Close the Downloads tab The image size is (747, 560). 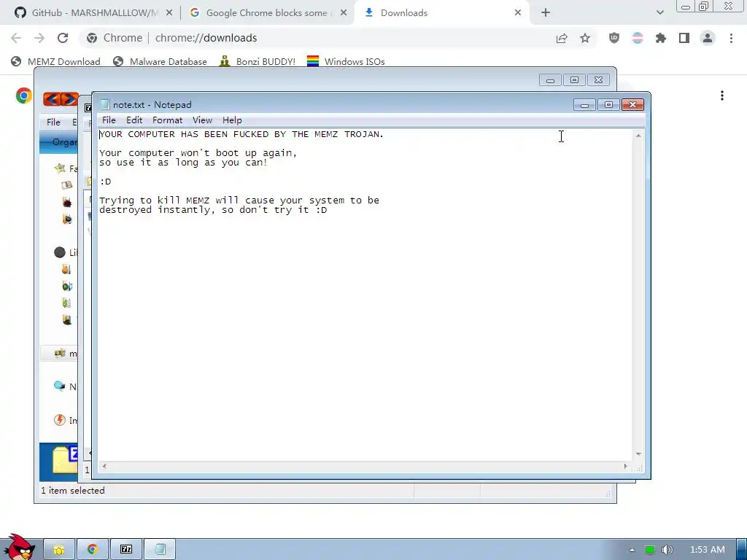tap(518, 13)
